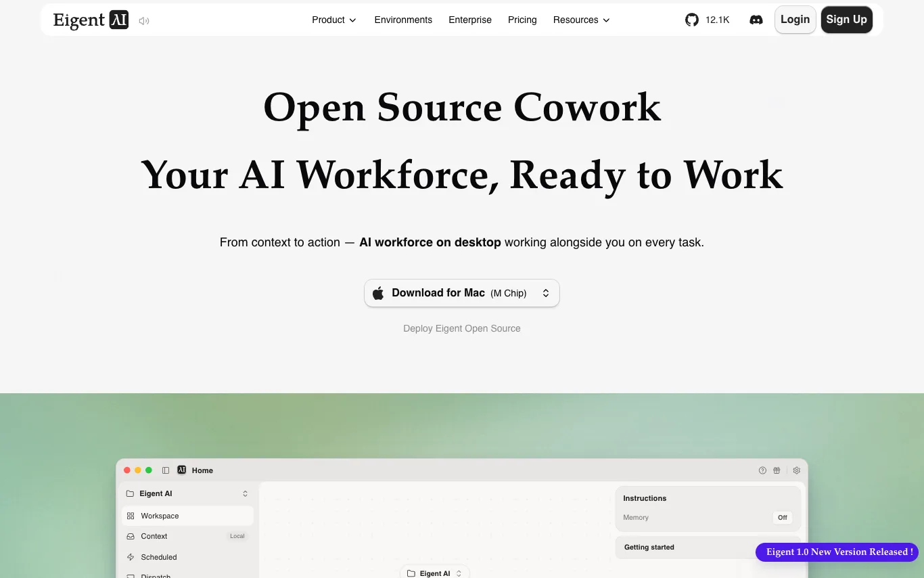Open the Resources nav menu
924x578 pixels.
pos(582,20)
